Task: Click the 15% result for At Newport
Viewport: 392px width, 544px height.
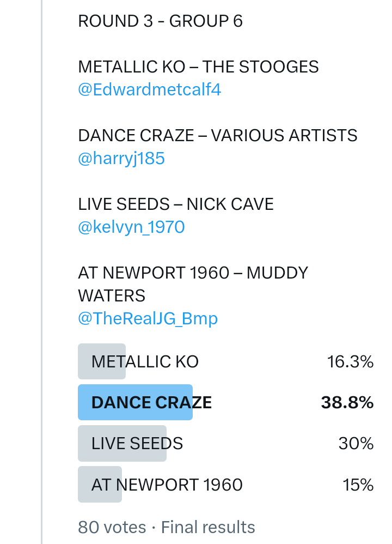Action: click(358, 485)
